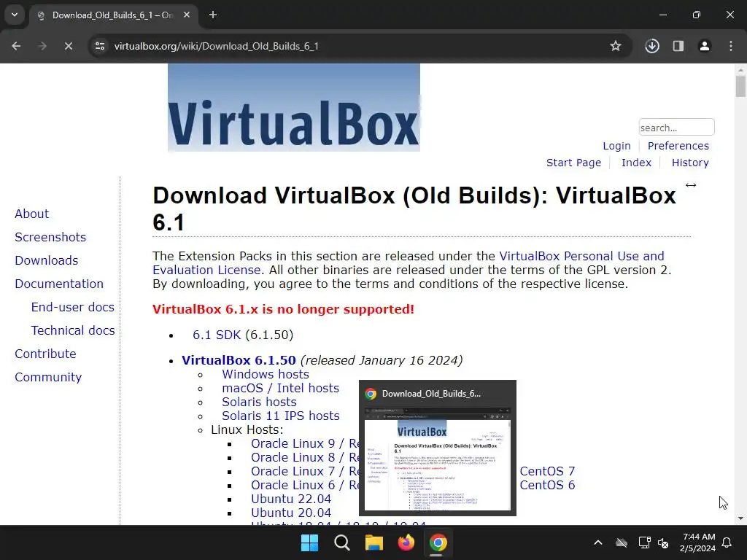Open Firefox from taskbar
The height and width of the screenshot is (560, 747).
coord(406,542)
